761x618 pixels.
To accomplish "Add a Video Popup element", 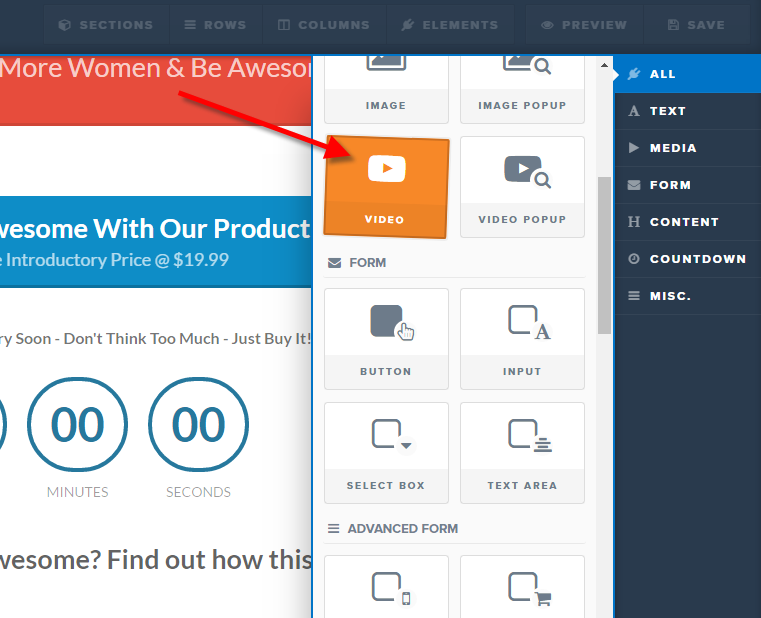I will [522, 187].
